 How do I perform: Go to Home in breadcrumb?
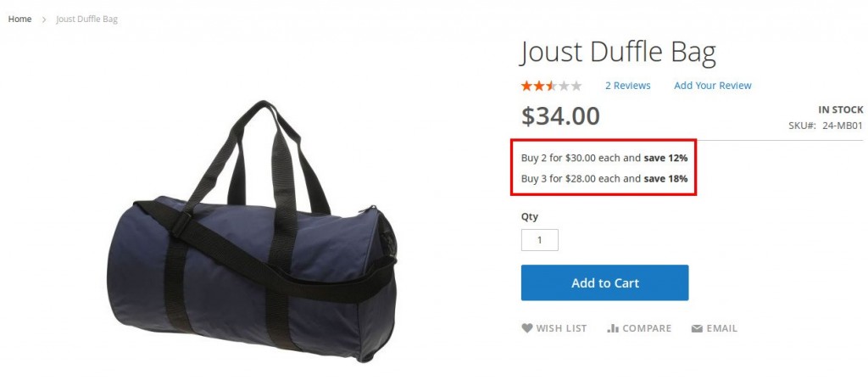[19, 19]
